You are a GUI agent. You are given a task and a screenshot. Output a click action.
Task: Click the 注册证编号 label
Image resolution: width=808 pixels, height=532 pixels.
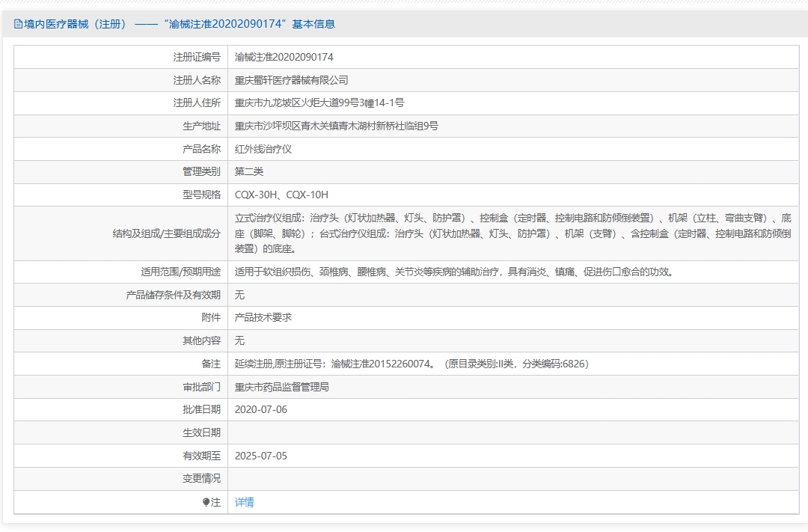pyautogui.click(x=197, y=57)
